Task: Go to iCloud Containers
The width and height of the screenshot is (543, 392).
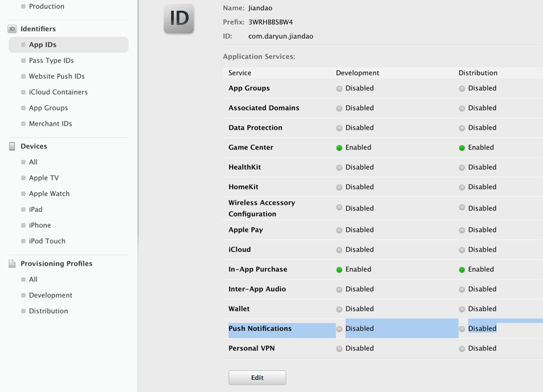Action: coord(58,92)
